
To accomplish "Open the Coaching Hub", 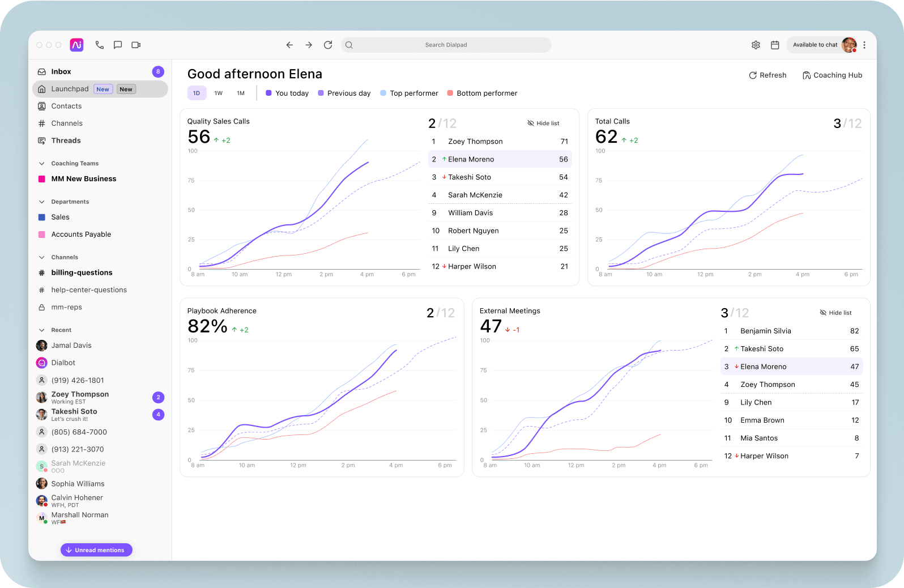I will click(832, 75).
